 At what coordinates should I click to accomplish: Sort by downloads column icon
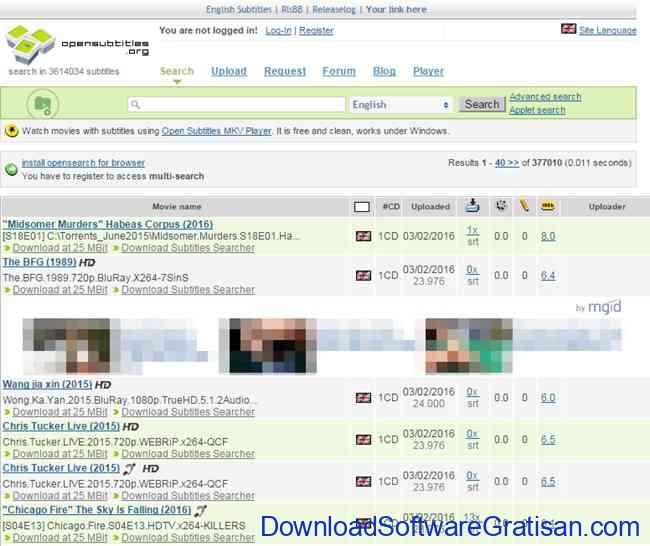[472, 206]
